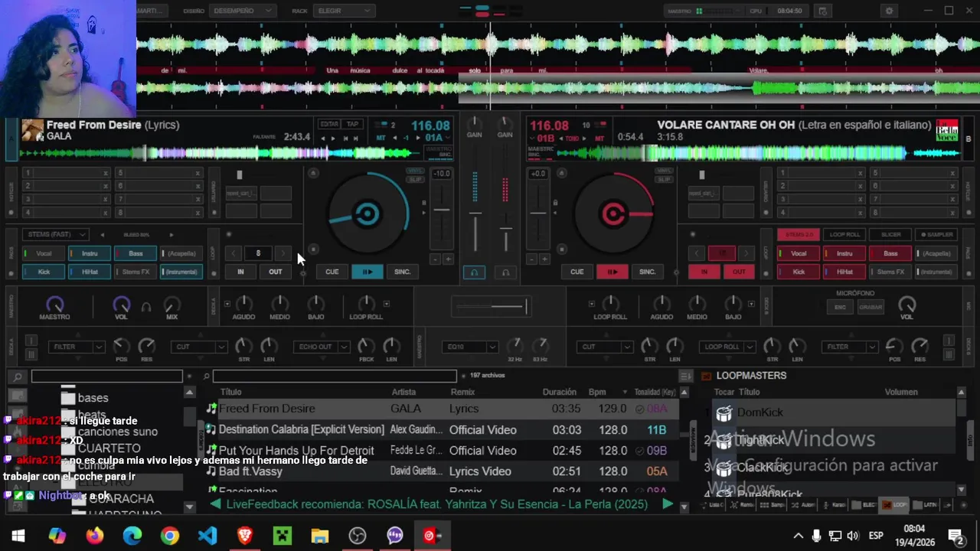Click left deck pitch fader slider

click(442, 210)
